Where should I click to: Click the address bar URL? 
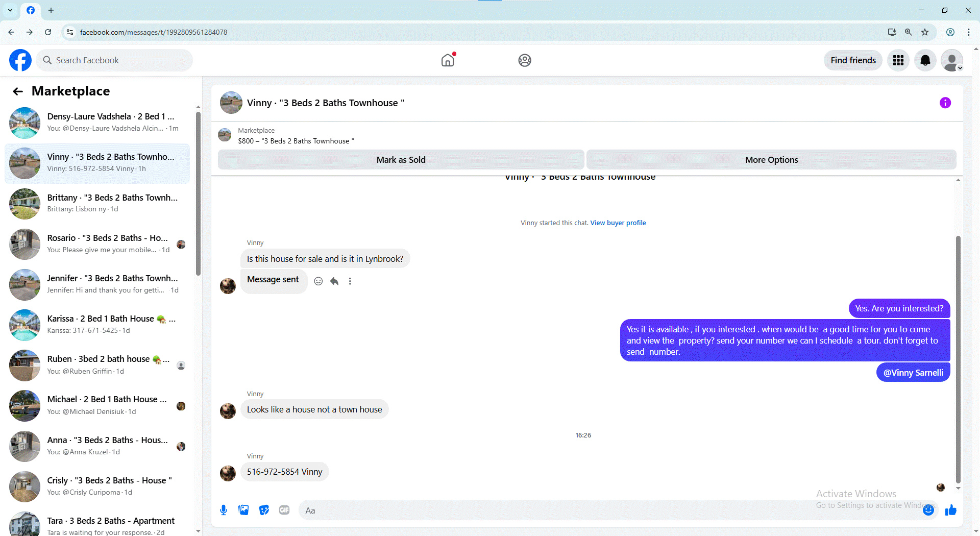pyautogui.click(x=154, y=32)
